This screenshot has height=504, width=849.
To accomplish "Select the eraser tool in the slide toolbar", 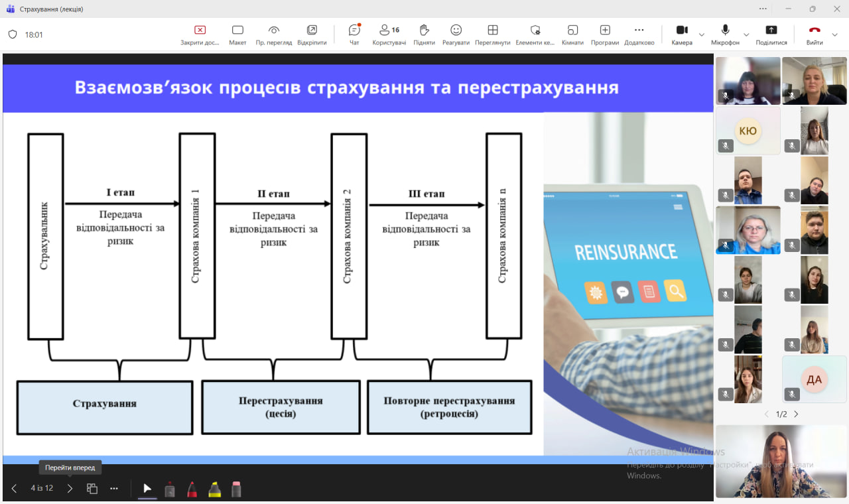I will pyautogui.click(x=236, y=489).
